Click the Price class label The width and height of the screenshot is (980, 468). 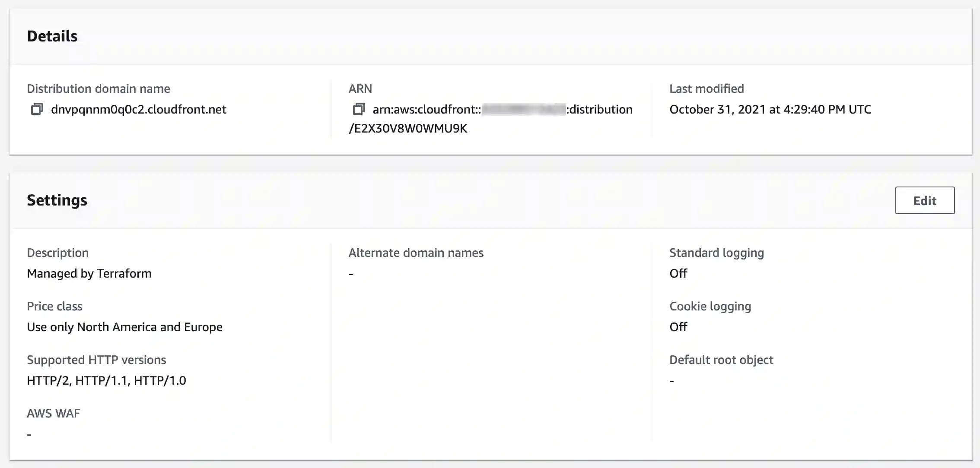[x=54, y=306]
